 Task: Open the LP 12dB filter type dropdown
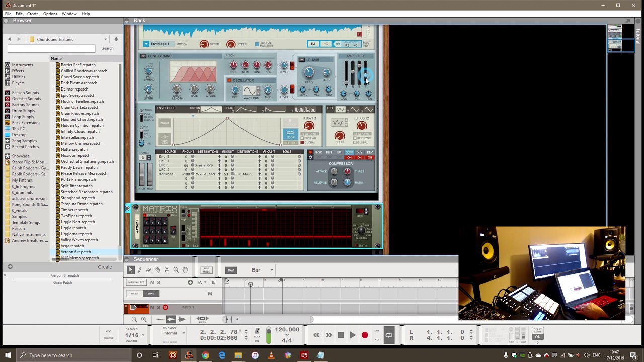pyautogui.click(x=302, y=60)
